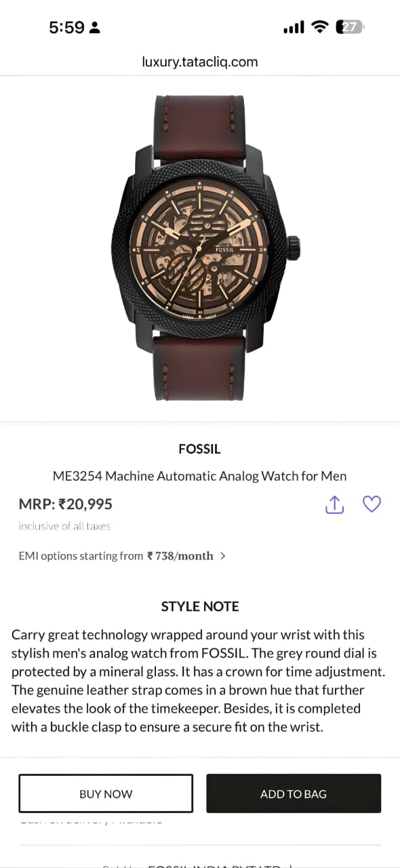This screenshot has width=400, height=868.
Task: Tap BUY NOW
Action: click(x=106, y=793)
